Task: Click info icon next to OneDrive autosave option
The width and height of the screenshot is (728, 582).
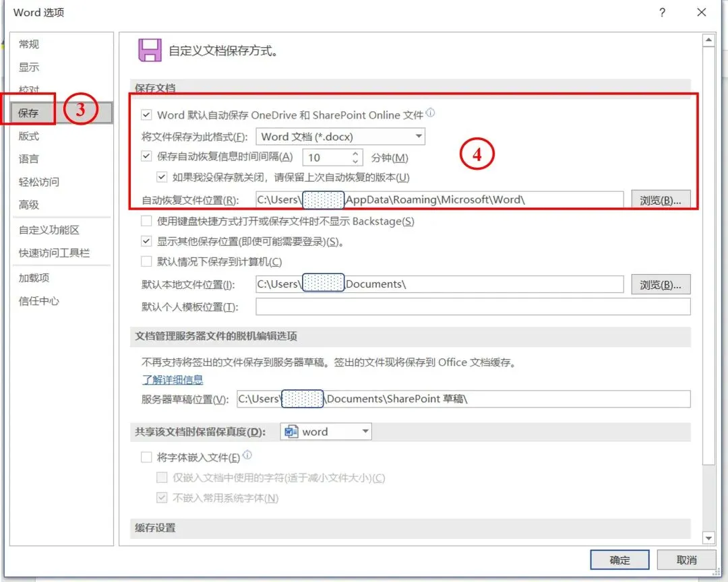Action: tap(430, 112)
